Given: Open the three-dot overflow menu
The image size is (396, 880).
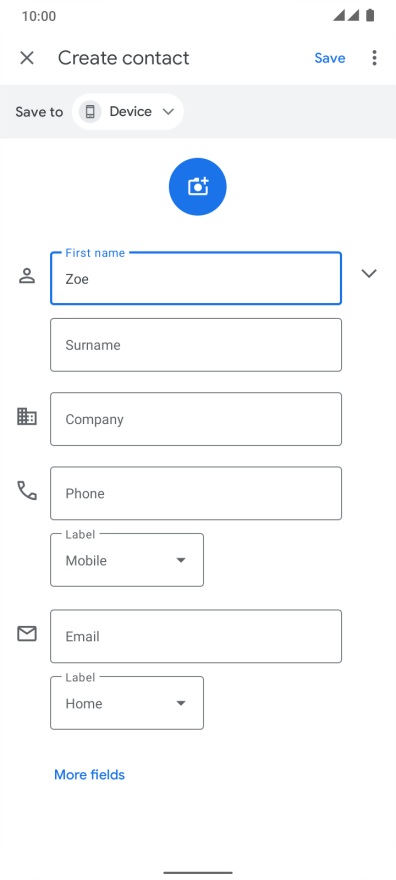Looking at the screenshot, I should 374,58.
